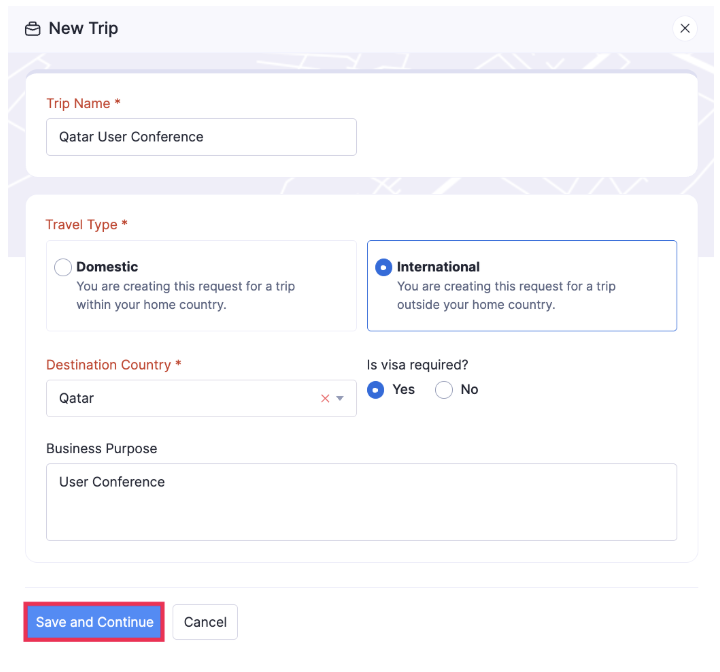Cancel the new trip form
The image size is (720, 672).
click(x=205, y=622)
